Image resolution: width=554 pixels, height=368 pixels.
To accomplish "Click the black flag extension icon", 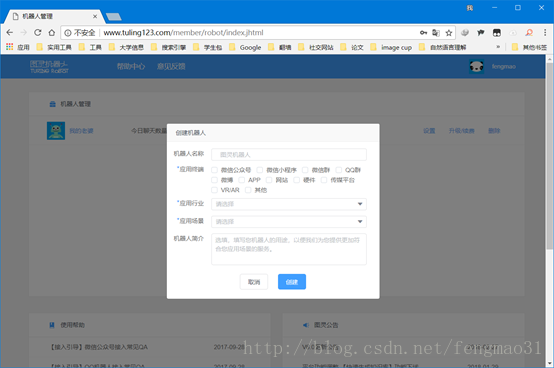I will click(x=481, y=33).
